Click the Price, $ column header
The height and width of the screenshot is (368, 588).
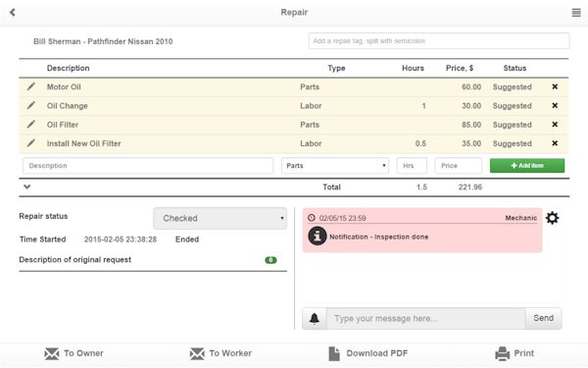coord(460,68)
